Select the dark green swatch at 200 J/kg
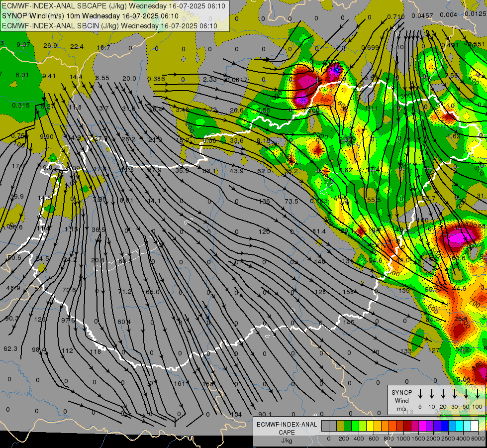The width and height of the screenshot is (487, 448). pos(348,426)
